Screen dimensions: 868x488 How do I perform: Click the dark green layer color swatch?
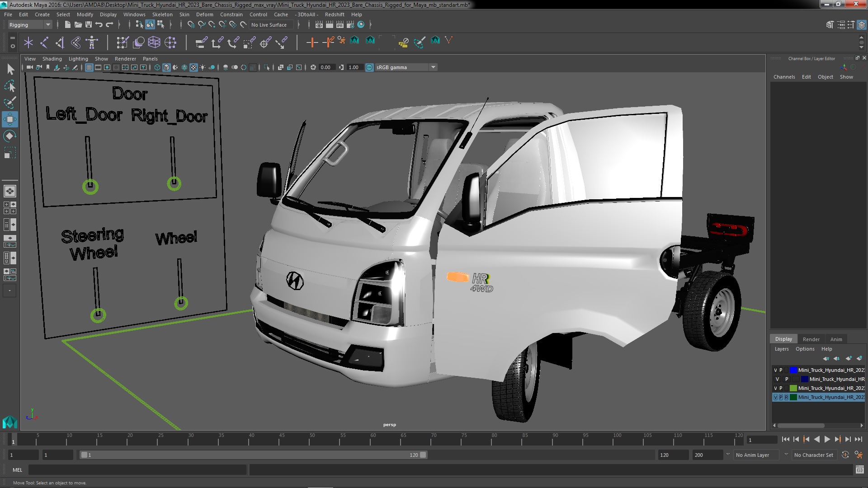coord(793,397)
